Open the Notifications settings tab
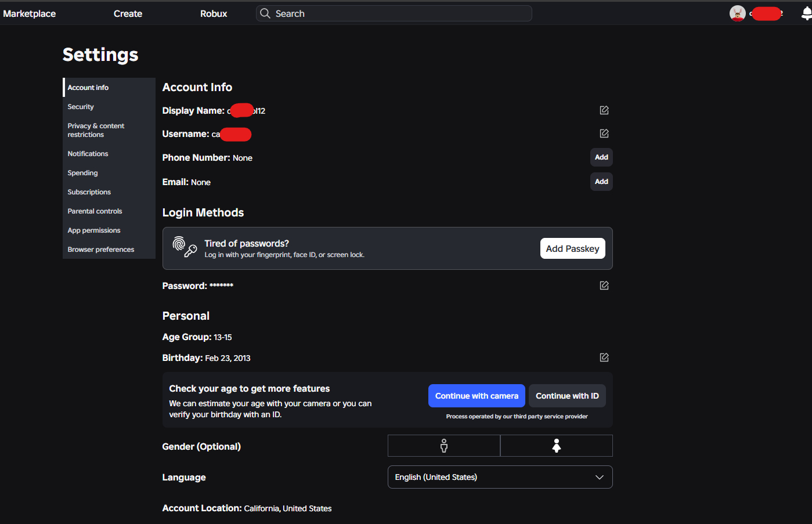Screen dimensions: 812x524 tap(109, 154)
